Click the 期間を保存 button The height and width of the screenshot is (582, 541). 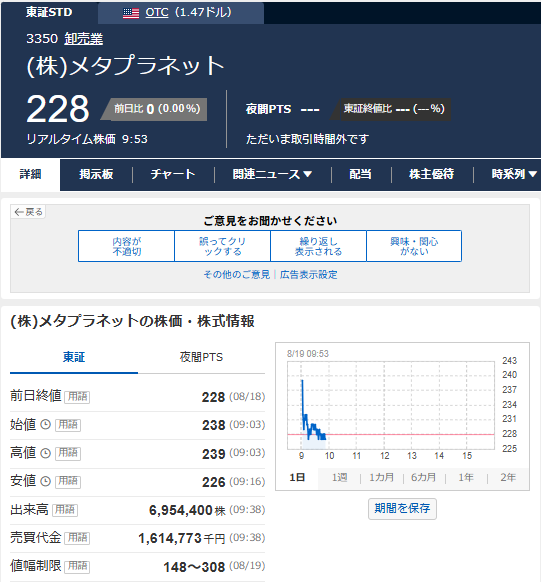pos(402,509)
